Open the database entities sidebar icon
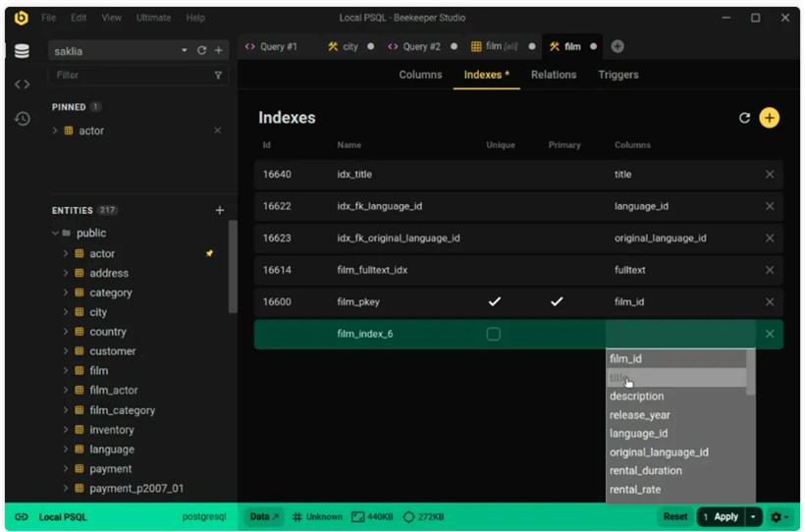 coord(22,51)
